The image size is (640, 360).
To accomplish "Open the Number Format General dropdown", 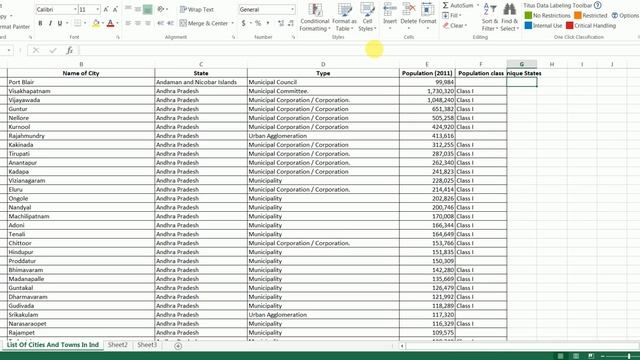I will (x=292, y=9).
